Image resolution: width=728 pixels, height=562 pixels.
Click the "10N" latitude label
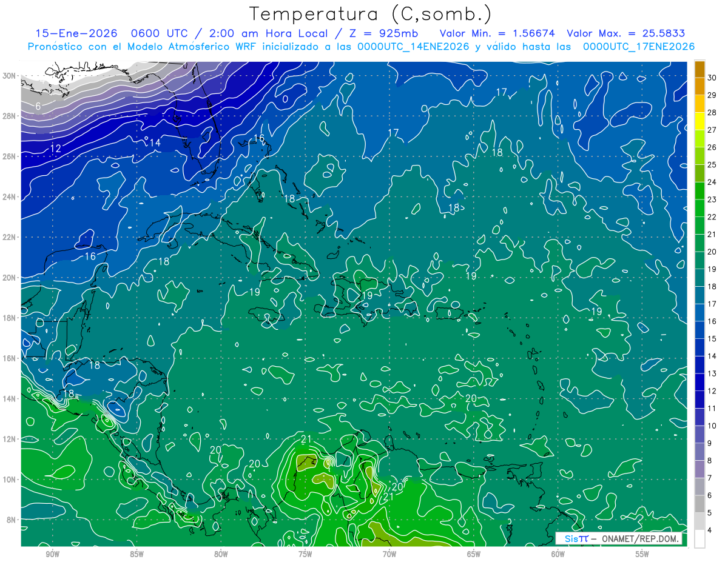tap(9, 480)
